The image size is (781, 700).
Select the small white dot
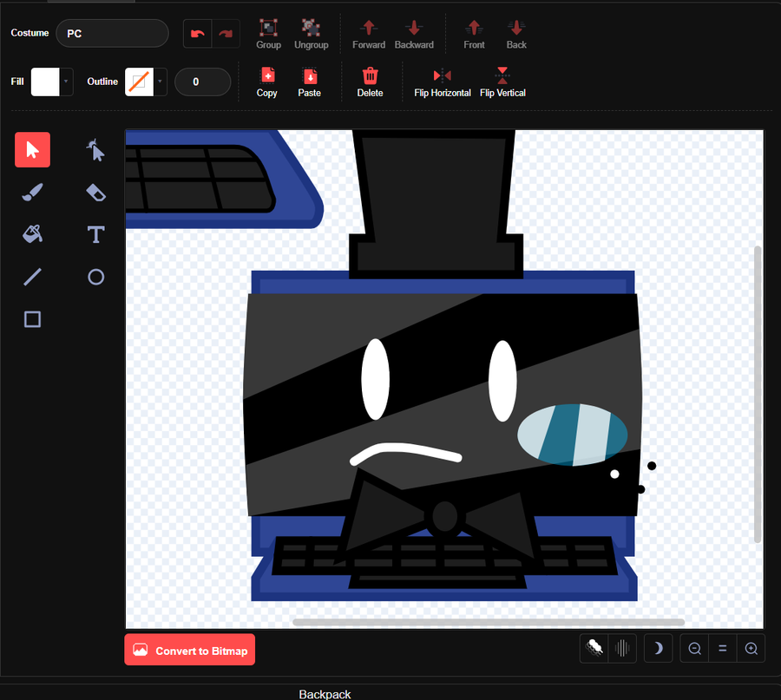pyautogui.click(x=614, y=474)
